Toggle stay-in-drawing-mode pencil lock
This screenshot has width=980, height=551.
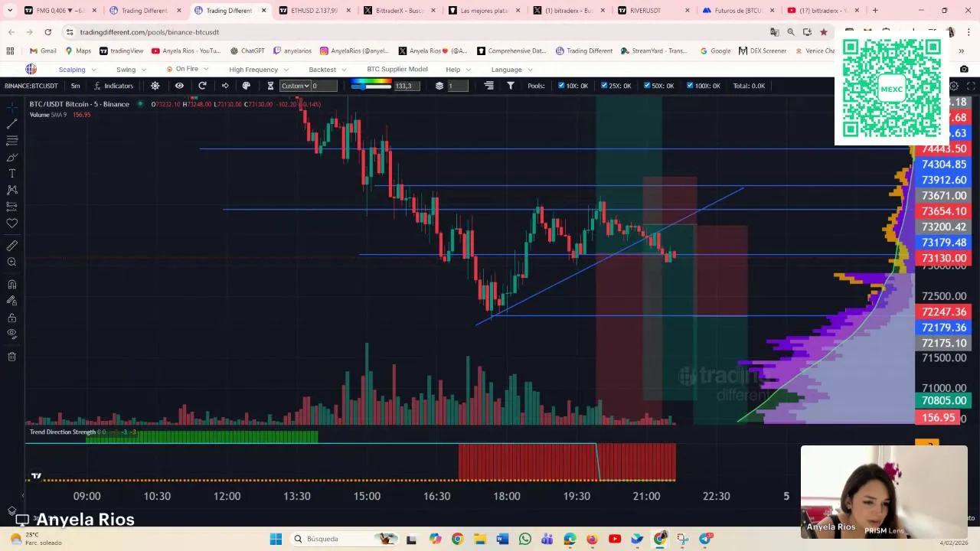(x=11, y=302)
